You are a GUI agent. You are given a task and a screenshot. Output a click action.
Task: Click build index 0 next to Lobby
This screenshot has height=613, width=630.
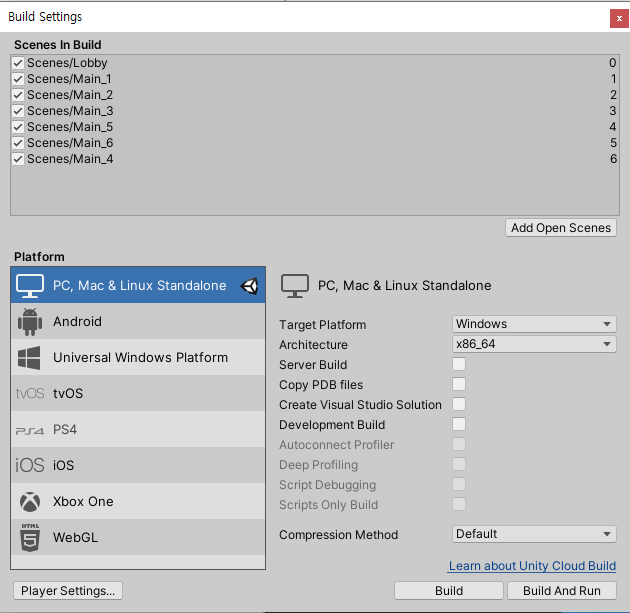612,63
